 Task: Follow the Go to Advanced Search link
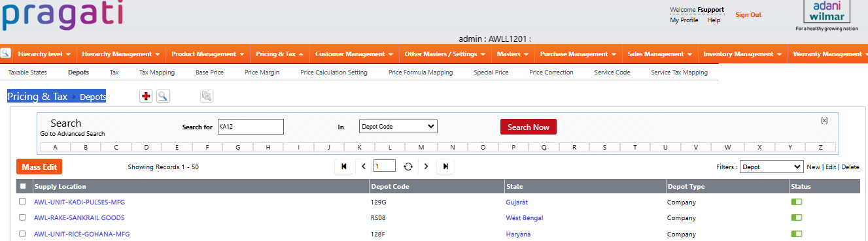(73, 134)
